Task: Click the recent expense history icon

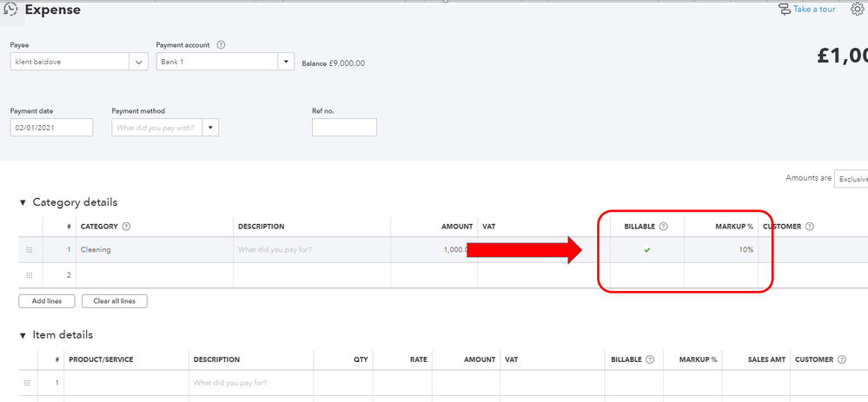Action: coord(11,10)
